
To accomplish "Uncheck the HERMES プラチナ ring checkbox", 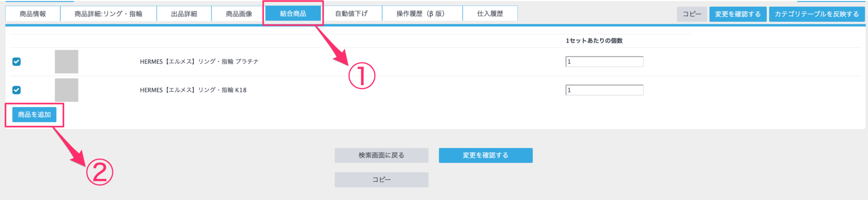I will [x=17, y=61].
